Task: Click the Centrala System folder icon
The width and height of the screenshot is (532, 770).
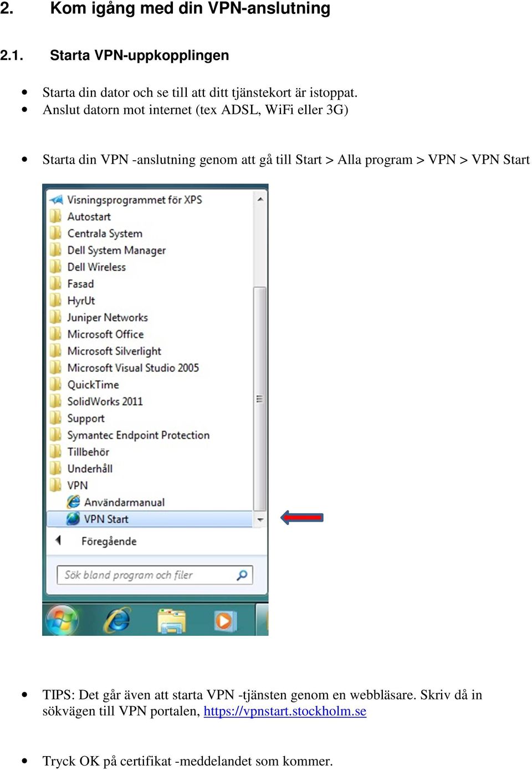Action: 55,233
